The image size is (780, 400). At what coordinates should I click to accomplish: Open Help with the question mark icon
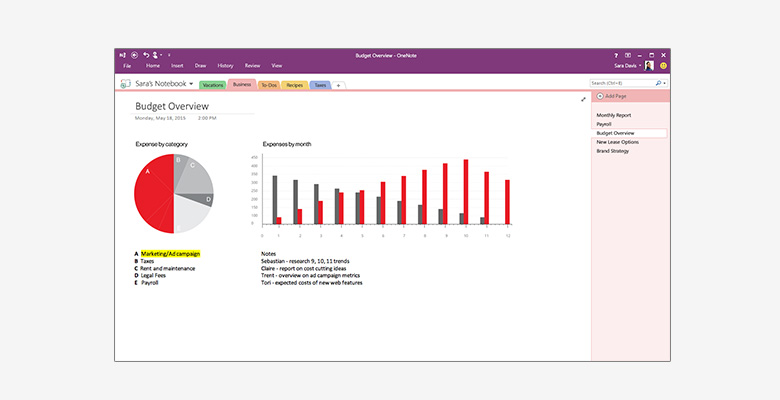click(x=616, y=54)
